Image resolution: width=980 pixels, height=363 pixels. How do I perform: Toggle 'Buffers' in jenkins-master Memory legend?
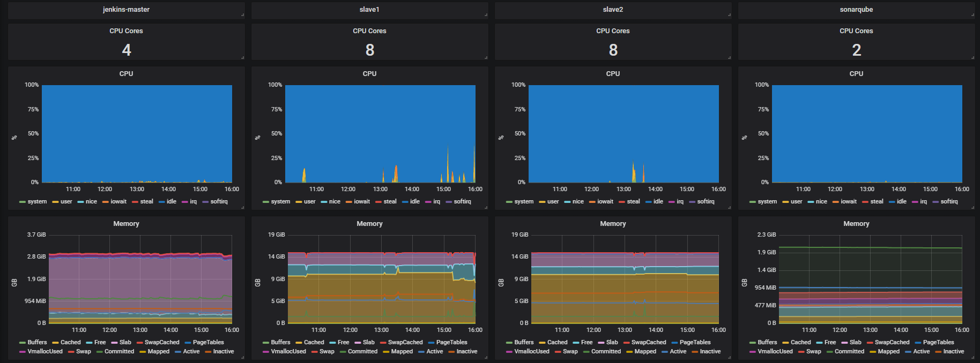click(x=37, y=343)
